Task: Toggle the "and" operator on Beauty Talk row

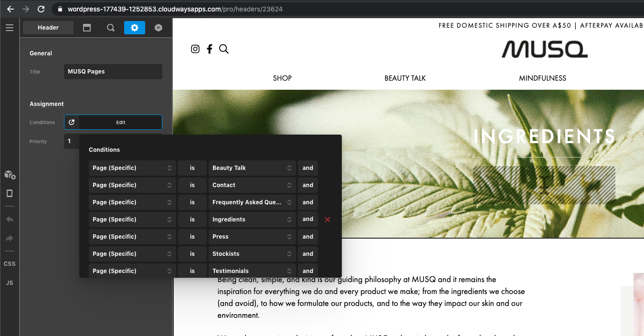Action: coord(308,168)
